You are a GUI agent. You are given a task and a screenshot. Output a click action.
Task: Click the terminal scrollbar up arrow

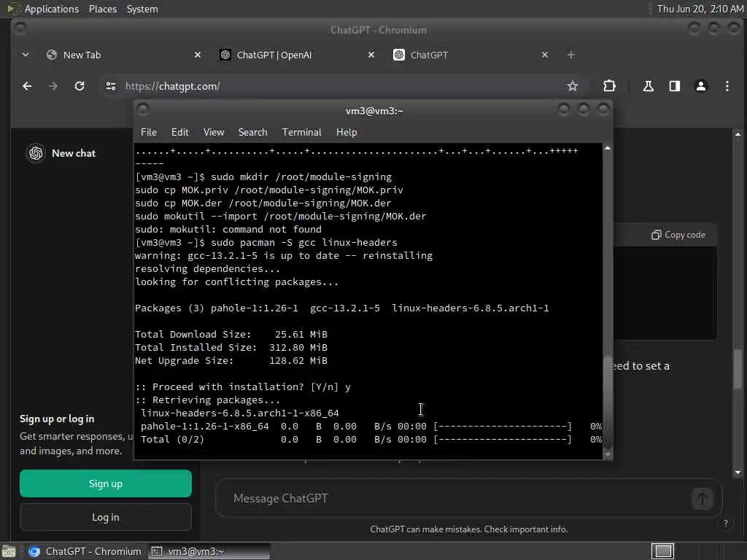coord(608,149)
